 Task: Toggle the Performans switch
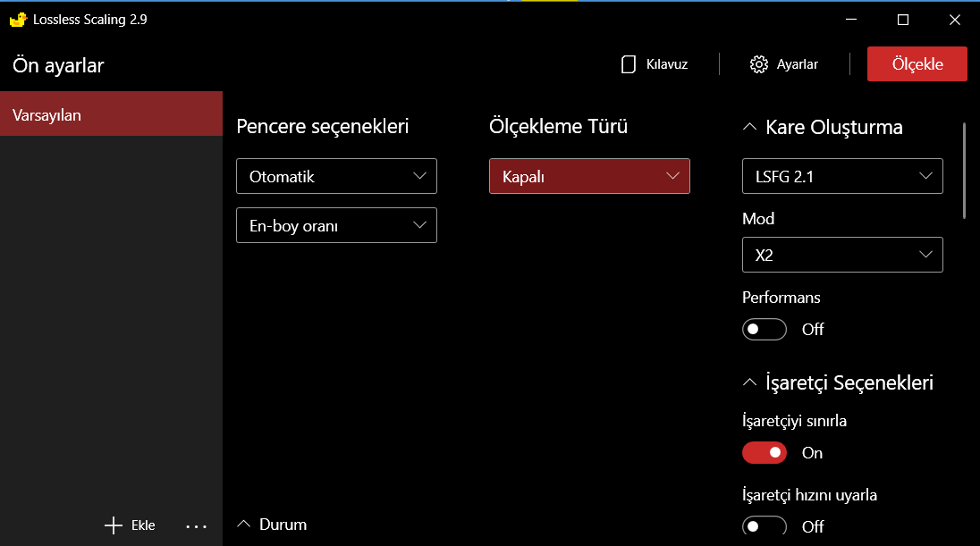coord(765,329)
